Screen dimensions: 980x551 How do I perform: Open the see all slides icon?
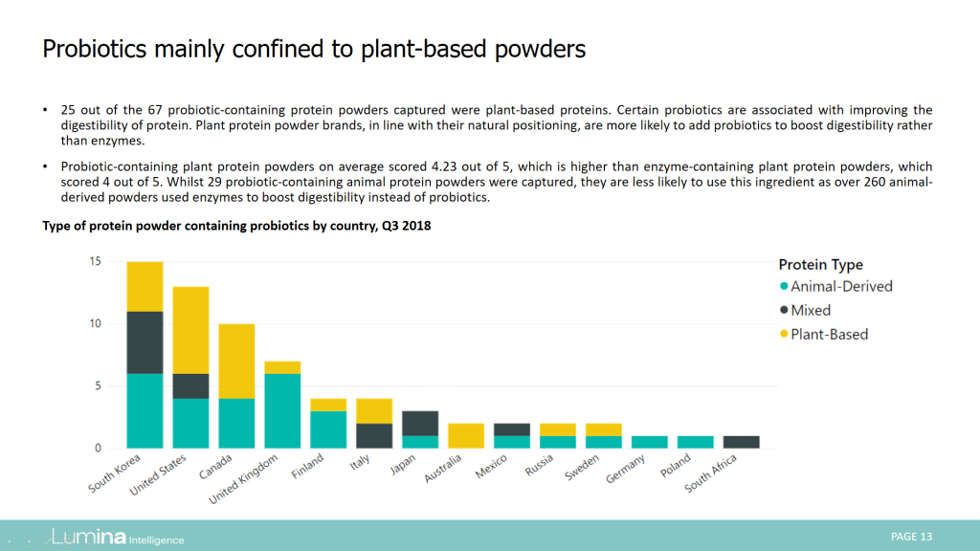click(x=68, y=541)
